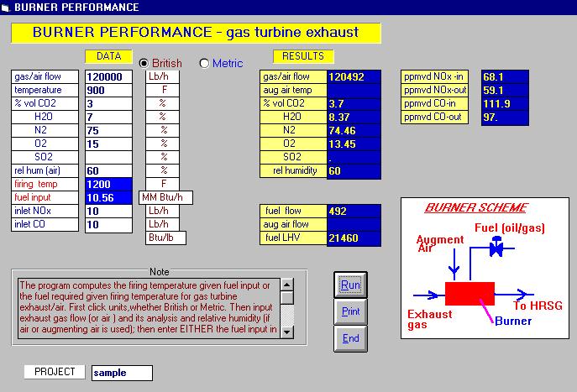Edit the project name field 'sample'
Screen dimensions: 577x392
coord(122,372)
